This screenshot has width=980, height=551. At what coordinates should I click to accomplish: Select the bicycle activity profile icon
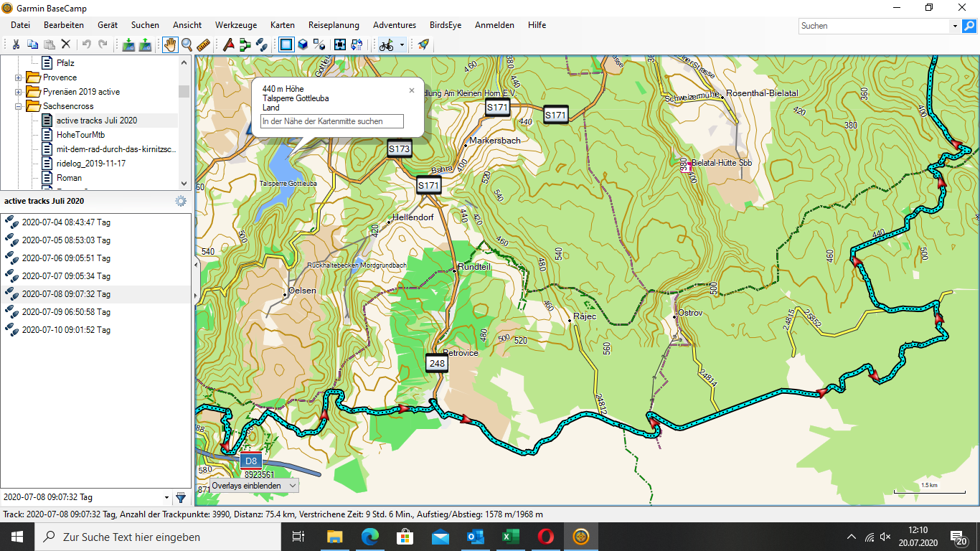click(x=387, y=44)
